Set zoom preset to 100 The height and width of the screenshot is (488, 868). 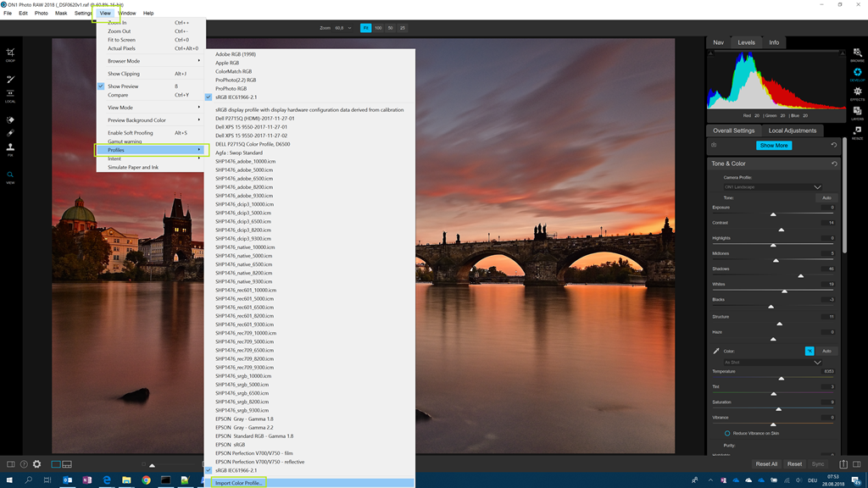[x=378, y=28]
